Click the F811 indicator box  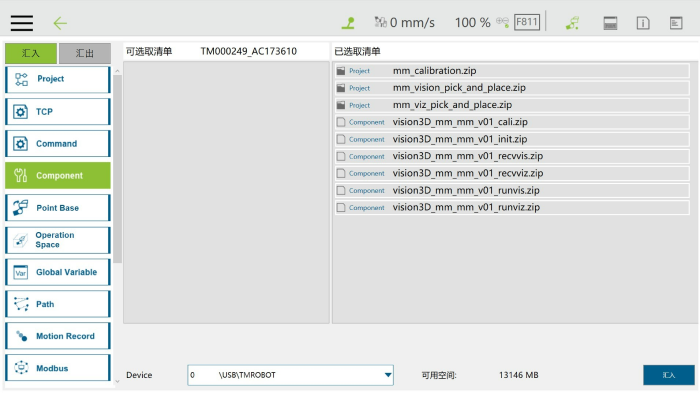pyautogui.click(x=527, y=22)
